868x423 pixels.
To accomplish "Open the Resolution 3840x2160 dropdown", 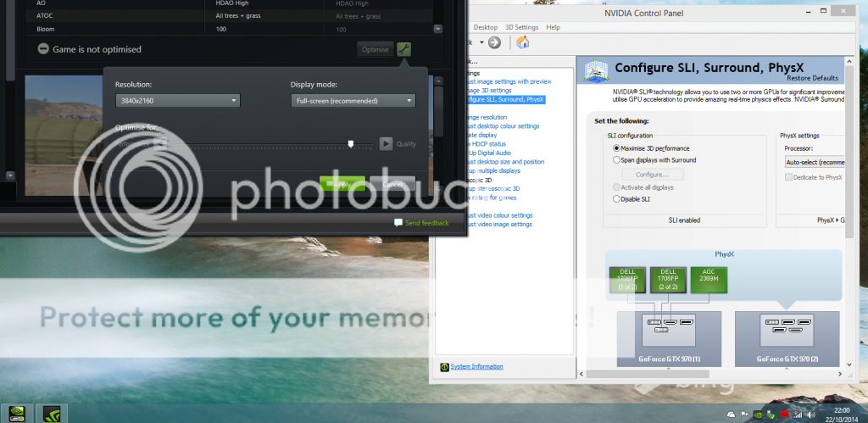I will [177, 101].
